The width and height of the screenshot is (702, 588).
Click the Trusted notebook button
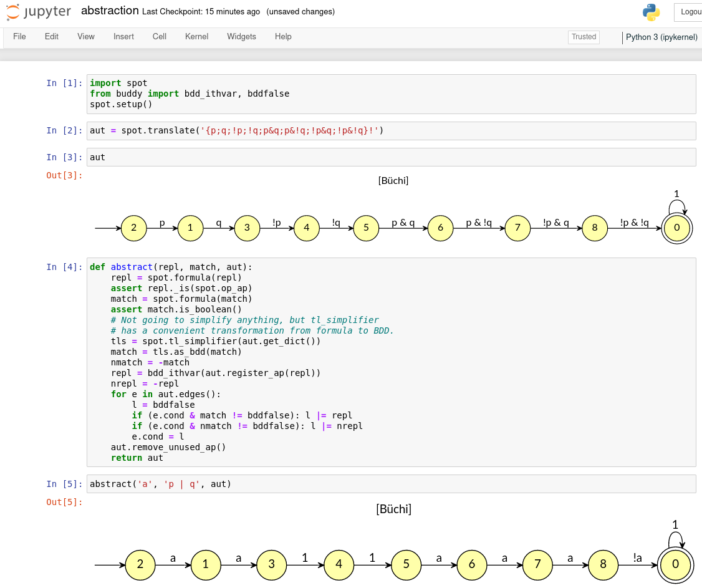584,37
